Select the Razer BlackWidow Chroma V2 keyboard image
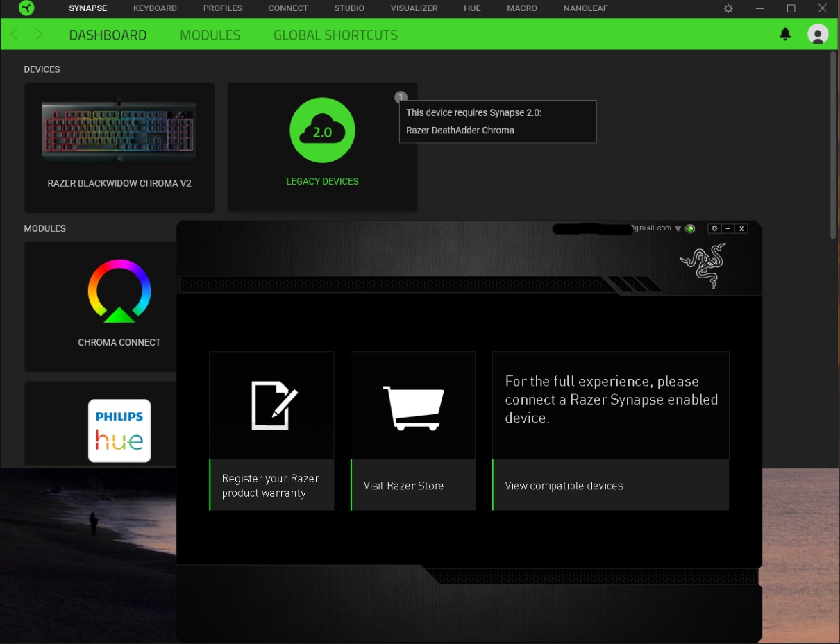The width and height of the screenshot is (840, 644). 119,130
